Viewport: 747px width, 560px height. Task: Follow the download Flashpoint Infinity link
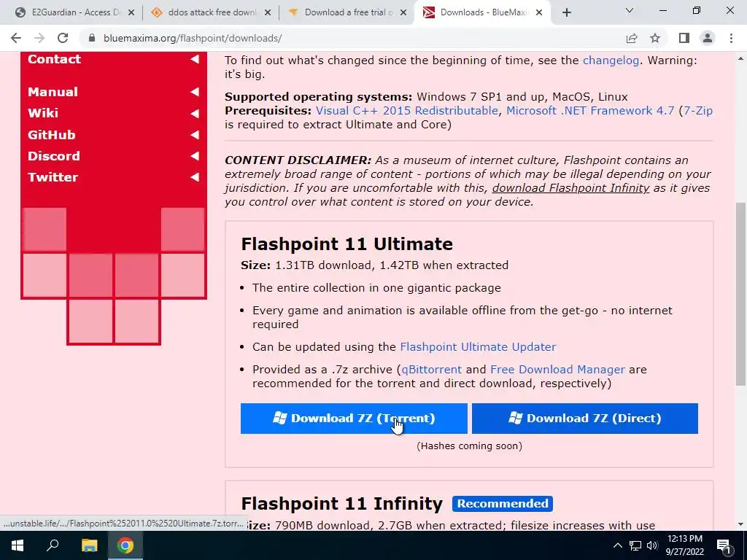point(570,188)
